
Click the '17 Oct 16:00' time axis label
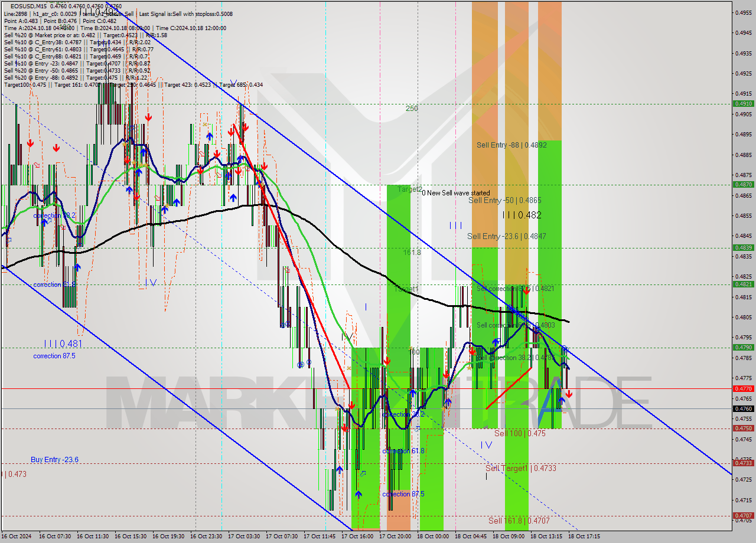357,537
